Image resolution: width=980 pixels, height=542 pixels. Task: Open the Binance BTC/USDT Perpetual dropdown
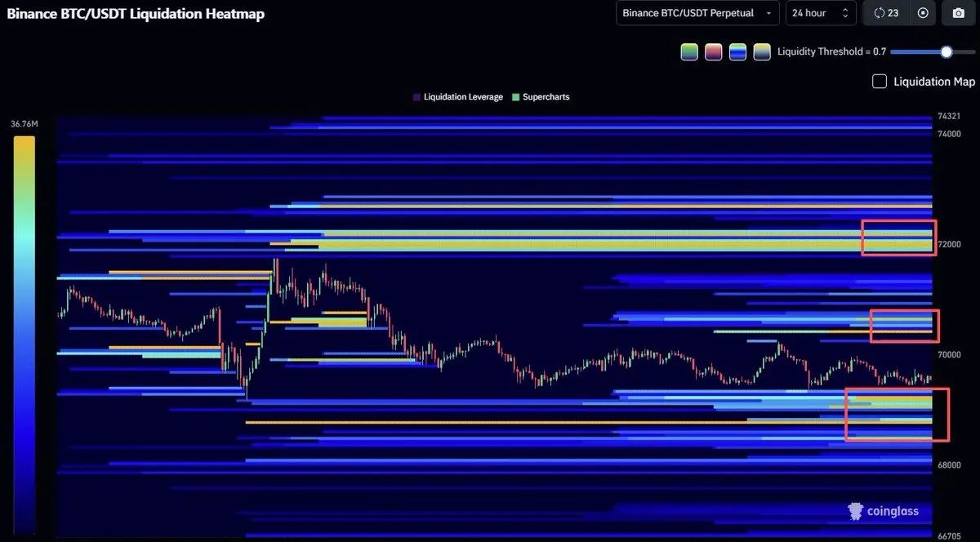point(697,13)
